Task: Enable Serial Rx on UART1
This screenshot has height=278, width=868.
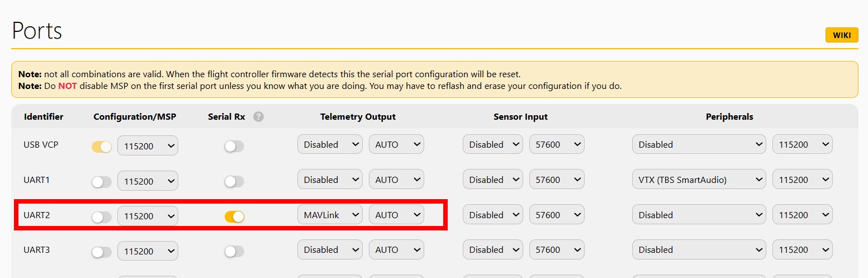Action: [234, 181]
